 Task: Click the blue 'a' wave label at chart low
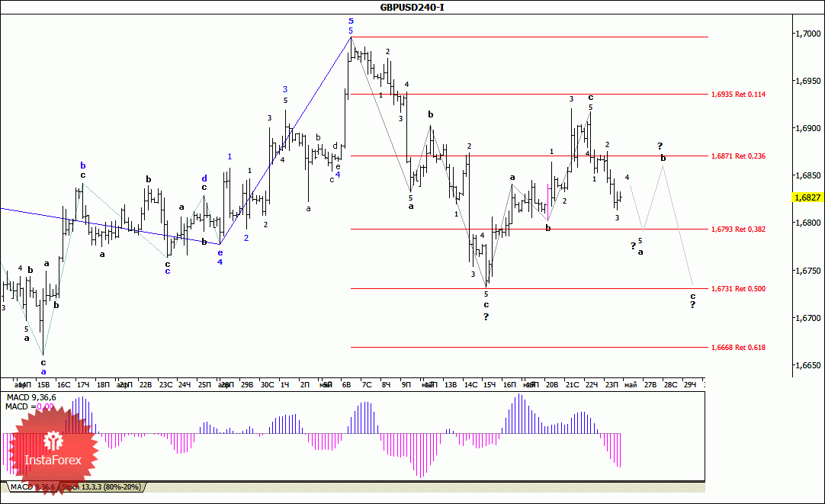(x=43, y=371)
